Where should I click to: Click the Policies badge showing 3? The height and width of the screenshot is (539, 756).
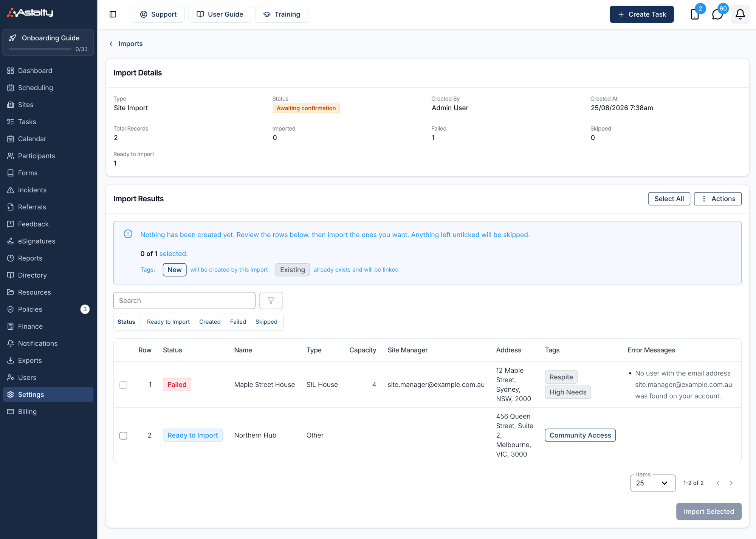point(85,309)
